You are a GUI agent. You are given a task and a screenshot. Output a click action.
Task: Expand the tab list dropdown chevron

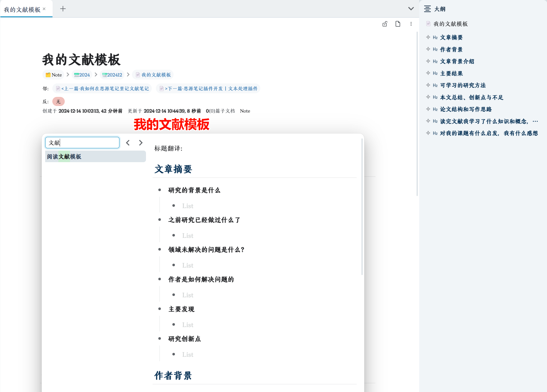[x=411, y=9]
